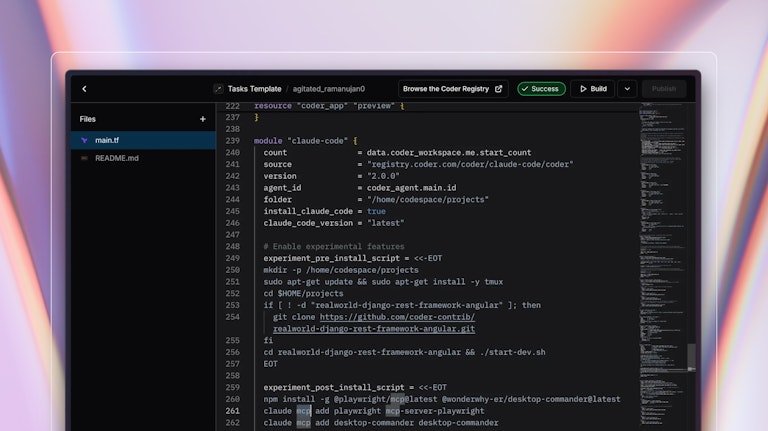Click the Success status badge

[541, 89]
